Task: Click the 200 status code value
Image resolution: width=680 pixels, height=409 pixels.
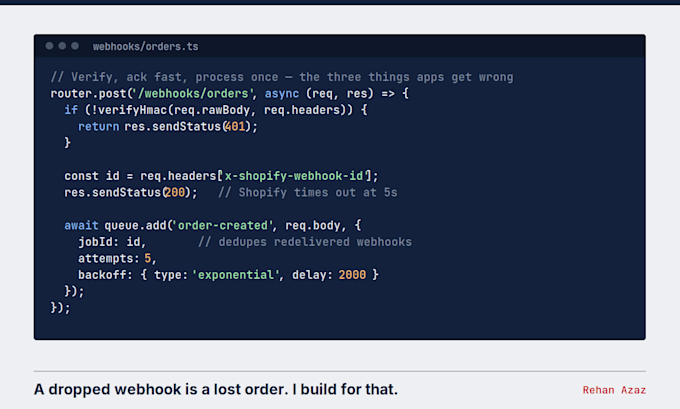Action: 174,193
